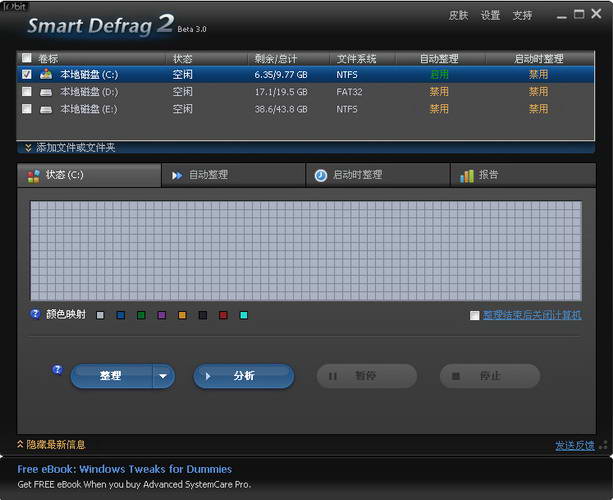
Task: Uncheck the 本地磁盘 (C:) checkbox
Action: [27, 74]
